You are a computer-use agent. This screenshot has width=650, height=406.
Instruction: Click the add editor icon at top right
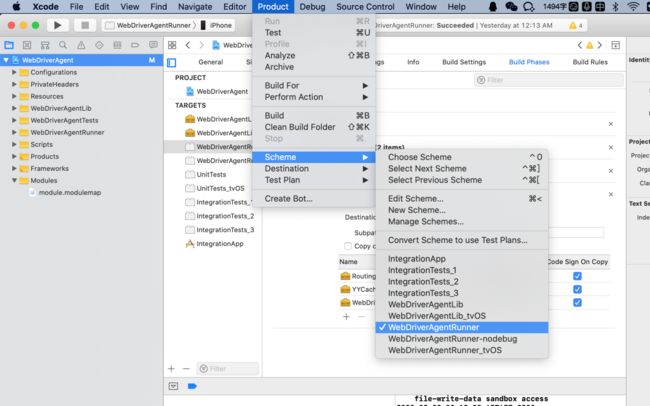(x=616, y=45)
